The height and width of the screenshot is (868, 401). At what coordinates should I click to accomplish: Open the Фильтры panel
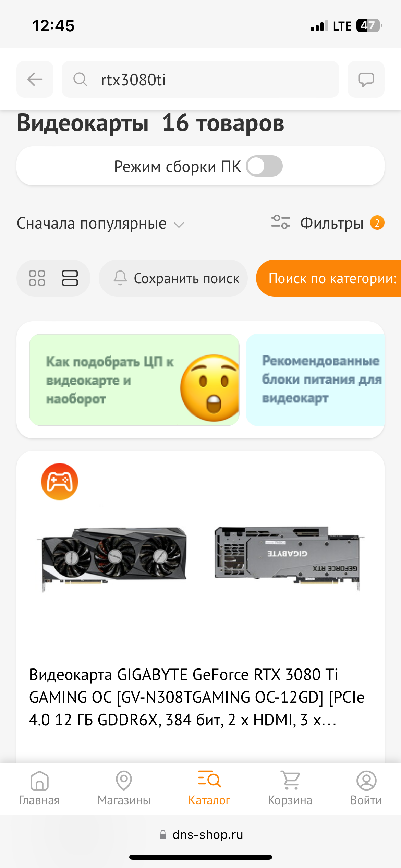(328, 223)
